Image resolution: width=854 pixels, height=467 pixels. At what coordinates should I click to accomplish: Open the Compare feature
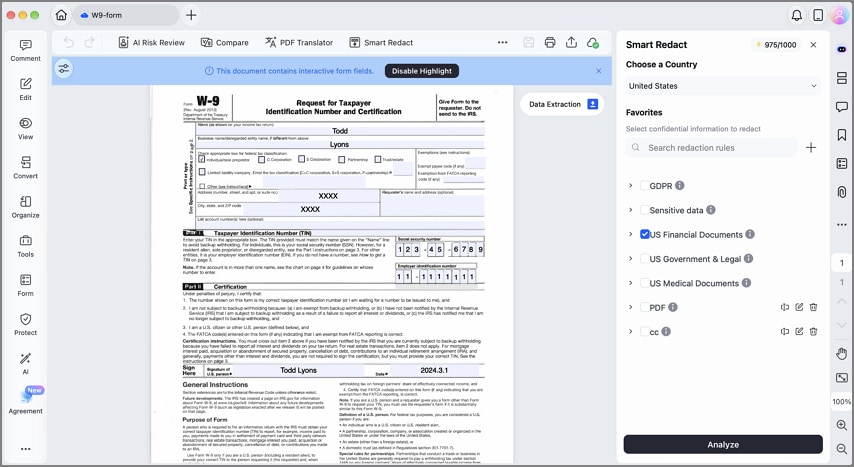(x=224, y=43)
